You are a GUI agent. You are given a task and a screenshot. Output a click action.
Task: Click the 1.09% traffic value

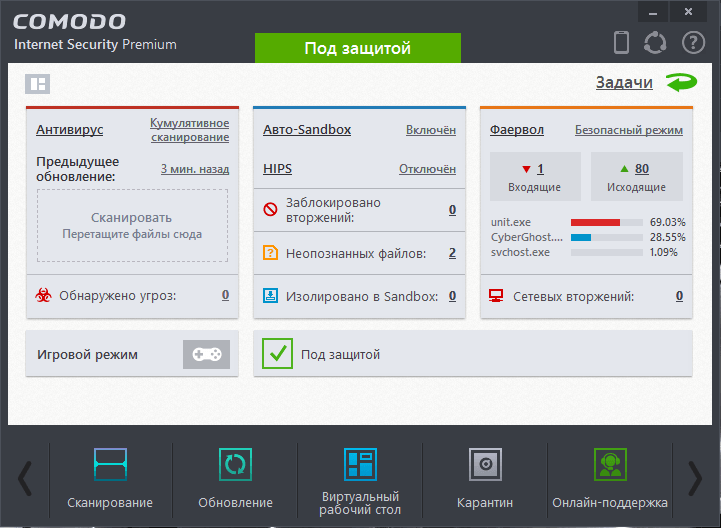pos(664,252)
